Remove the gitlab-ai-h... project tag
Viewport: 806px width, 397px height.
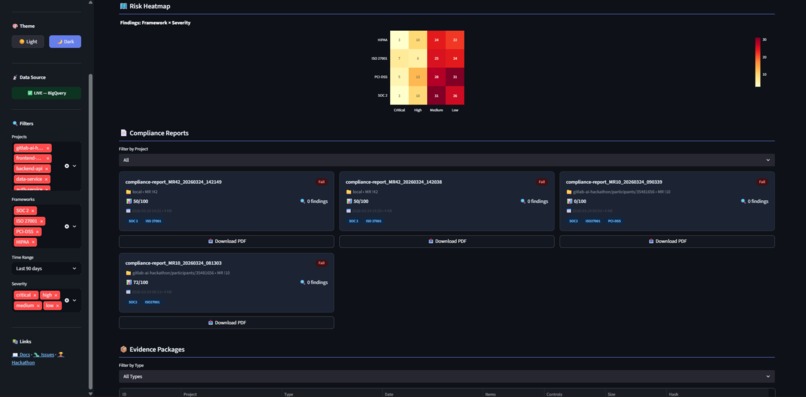pos(48,148)
